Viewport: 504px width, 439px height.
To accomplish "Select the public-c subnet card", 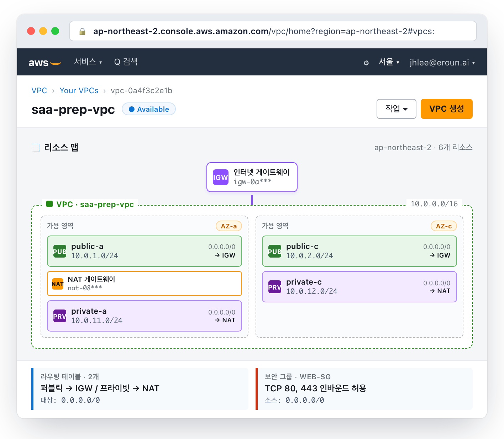I will 359,251.
